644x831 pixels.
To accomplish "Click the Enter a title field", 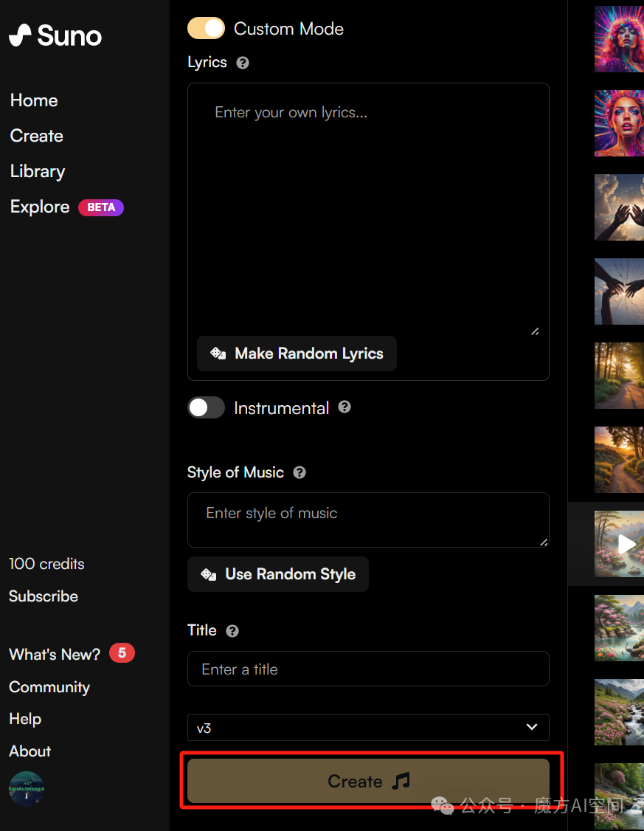I will tap(368, 669).
